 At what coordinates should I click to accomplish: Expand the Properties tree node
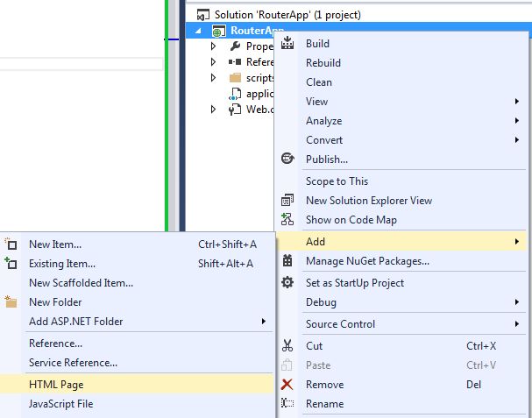pos(213,46)
